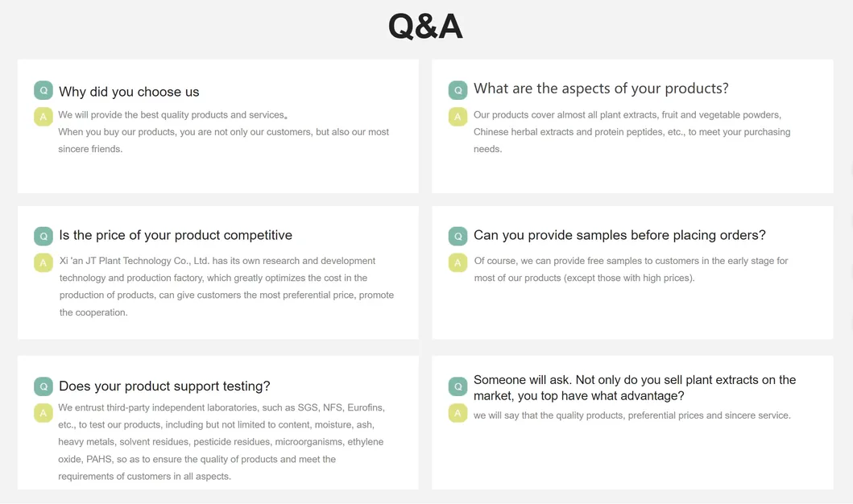Image resolution: width=853 pixels, height=504 pixels.
Task: Select the "Does your product support testing?" heading
Action: tap(164, 386)
